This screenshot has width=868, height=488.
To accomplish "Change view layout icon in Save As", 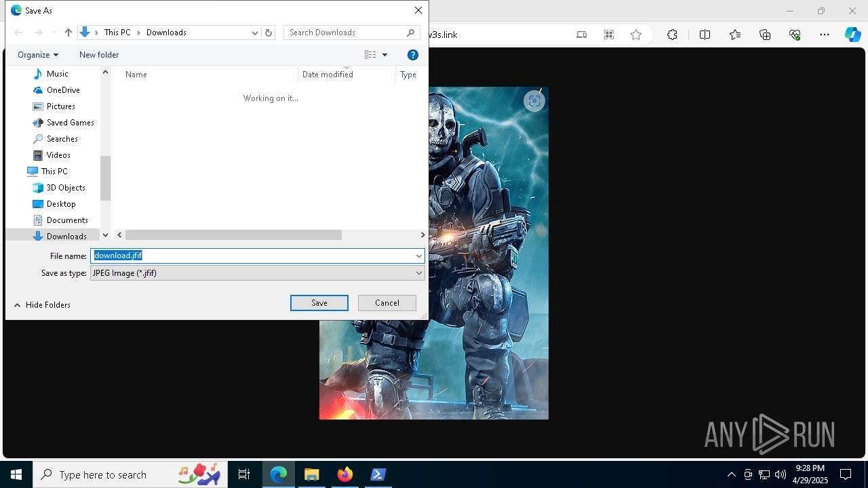I will [370, 55].
